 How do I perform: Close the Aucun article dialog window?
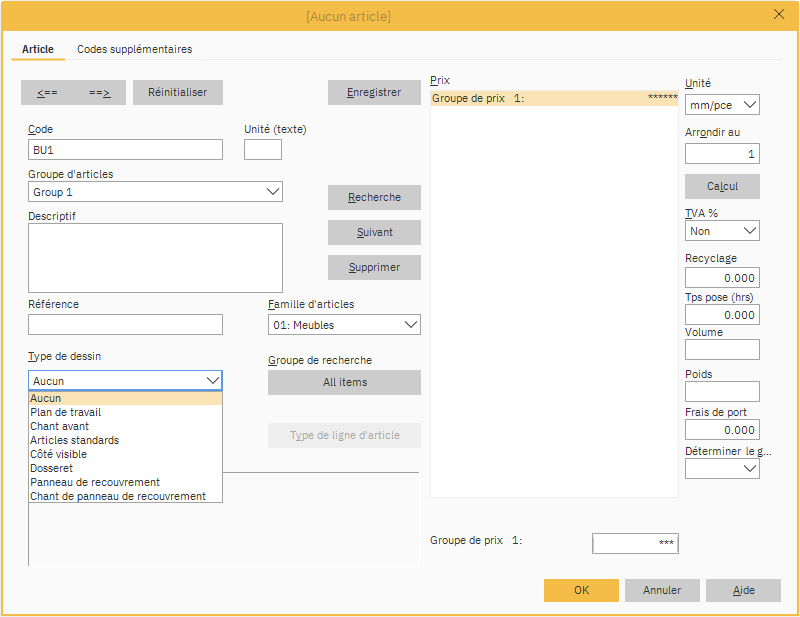coord(779,14)
